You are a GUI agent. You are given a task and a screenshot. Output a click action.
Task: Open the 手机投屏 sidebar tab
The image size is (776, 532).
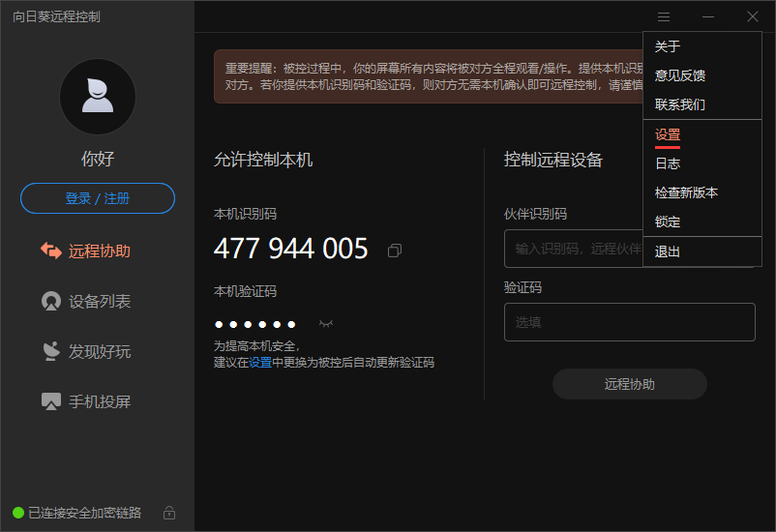[x=85, y=401]
